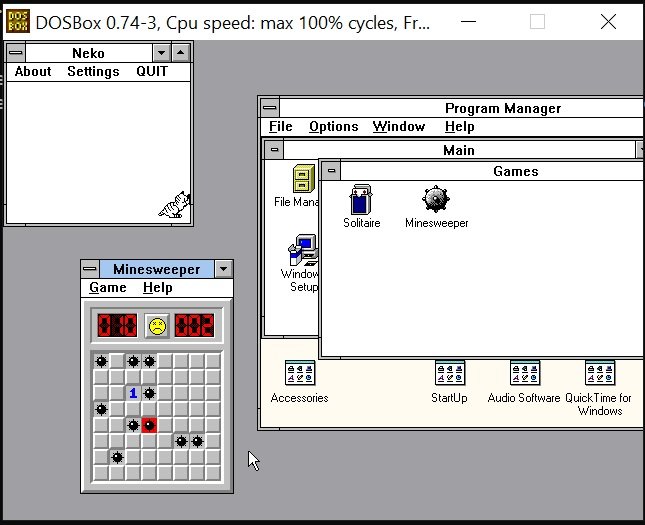Click the blue number 1 cell
This screenshot has width=645, height=525.
pos(133,393)
